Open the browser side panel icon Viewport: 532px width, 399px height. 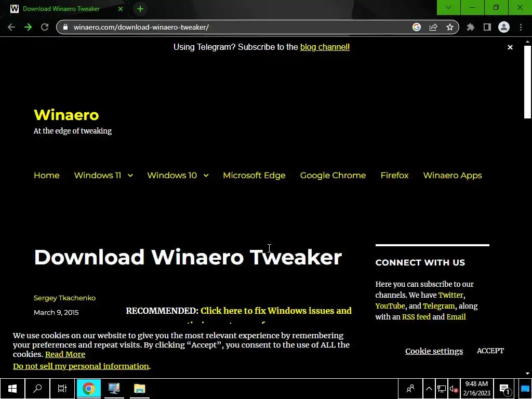pyautogui.click(x=487, y=27)
